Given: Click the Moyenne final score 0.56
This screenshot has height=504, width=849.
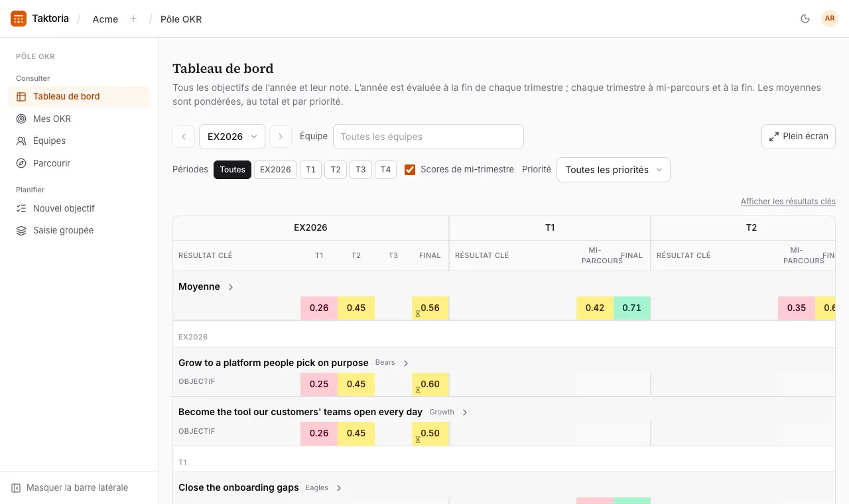Looking at the screenshot, I should pos(430,308).
